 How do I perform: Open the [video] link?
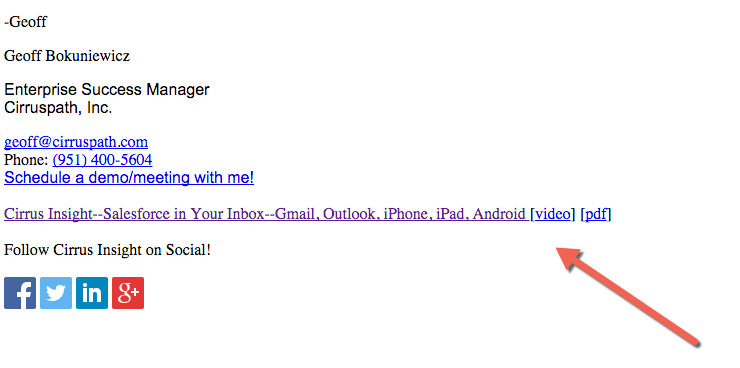click(553, 214)
